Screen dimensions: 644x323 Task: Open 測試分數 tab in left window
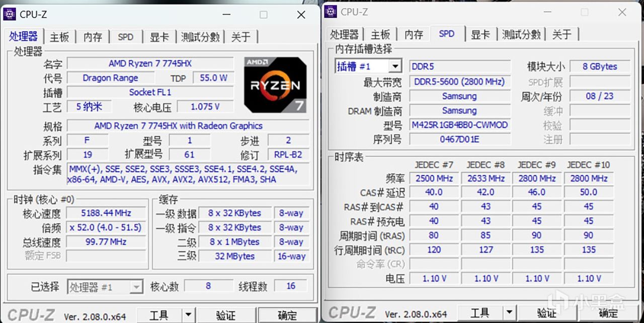tap(200, 37)
